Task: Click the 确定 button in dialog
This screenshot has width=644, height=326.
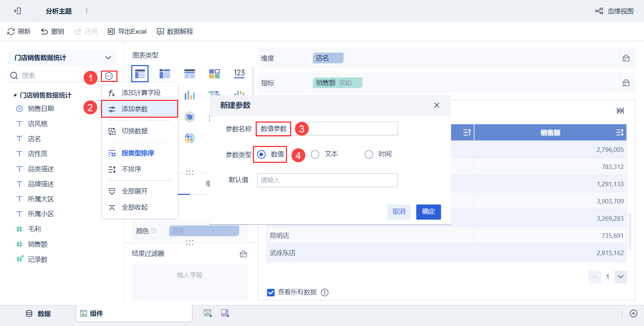Action: [428, 212]
